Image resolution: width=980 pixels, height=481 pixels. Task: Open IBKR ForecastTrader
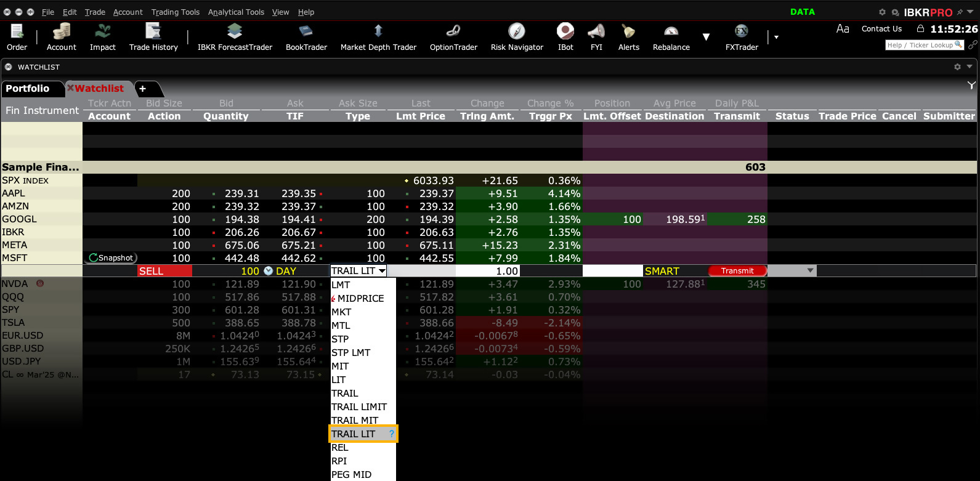pos(235,37)
